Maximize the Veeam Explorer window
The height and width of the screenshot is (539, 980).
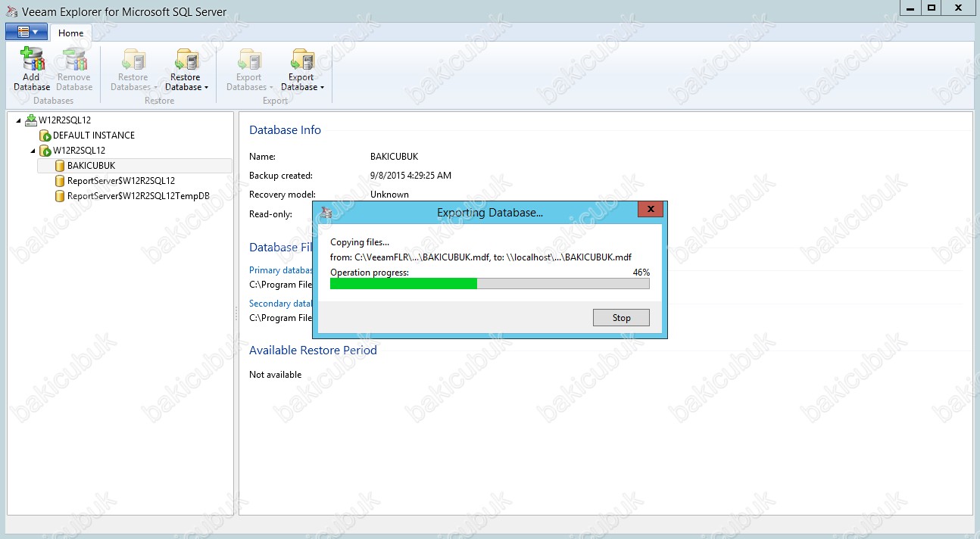tap(932, 8)
